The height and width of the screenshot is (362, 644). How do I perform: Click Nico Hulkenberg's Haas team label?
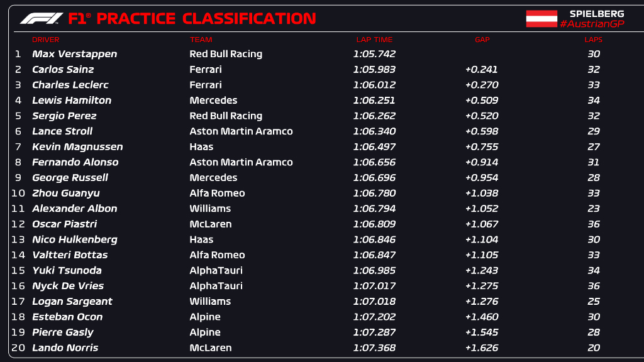pos(201,239)
